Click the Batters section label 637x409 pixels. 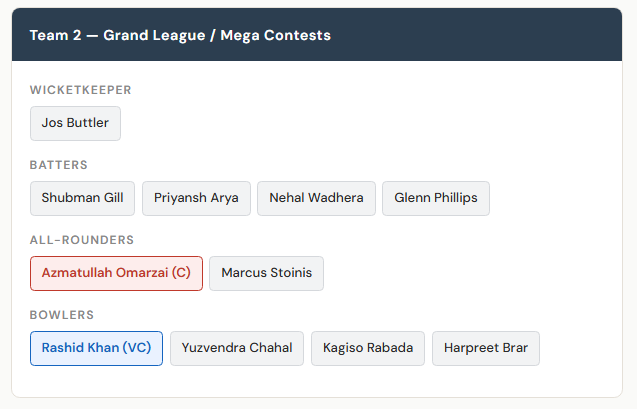[59, 165]
